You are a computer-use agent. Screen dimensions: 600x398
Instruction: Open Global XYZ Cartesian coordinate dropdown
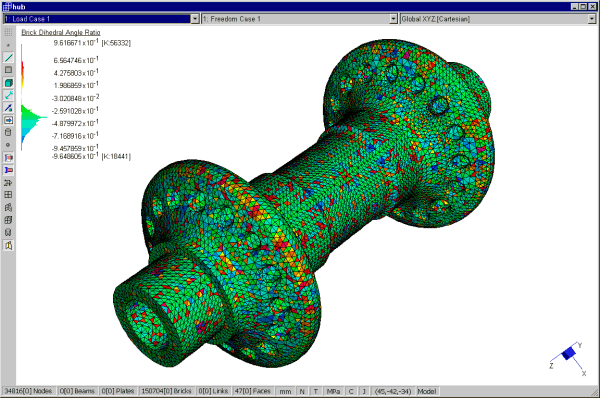[592, 19]
